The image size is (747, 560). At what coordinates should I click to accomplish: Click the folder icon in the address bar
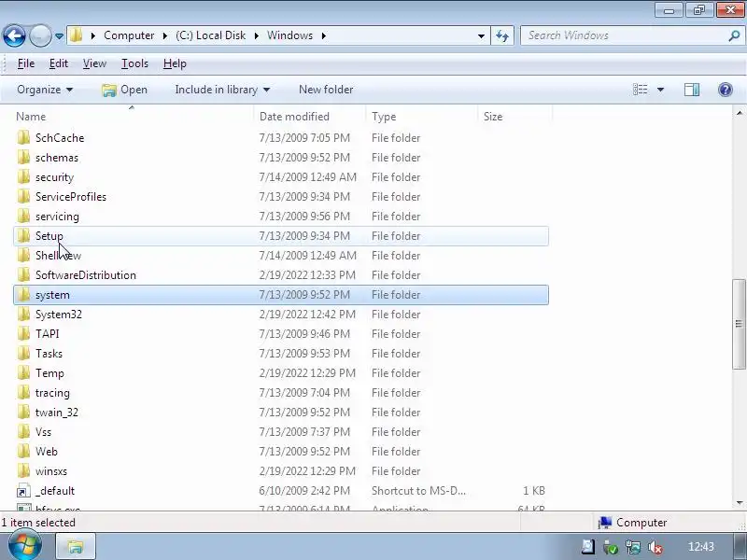tap(76, 35)
